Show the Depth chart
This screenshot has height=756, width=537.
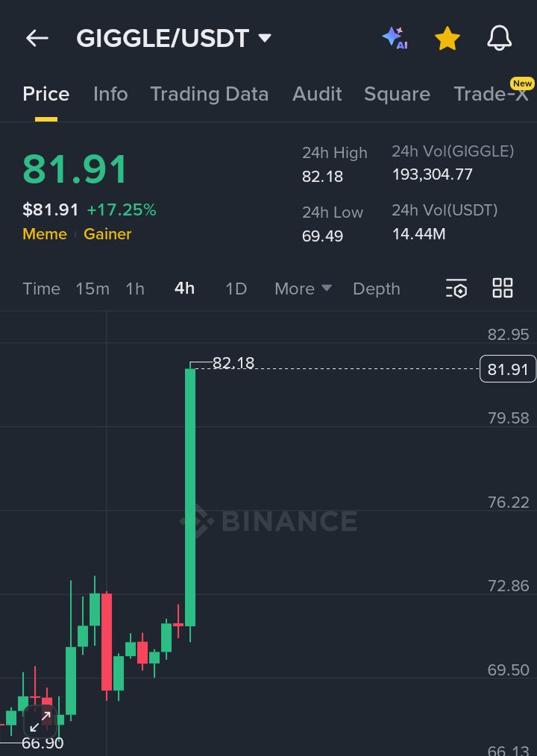click(377, 289)
